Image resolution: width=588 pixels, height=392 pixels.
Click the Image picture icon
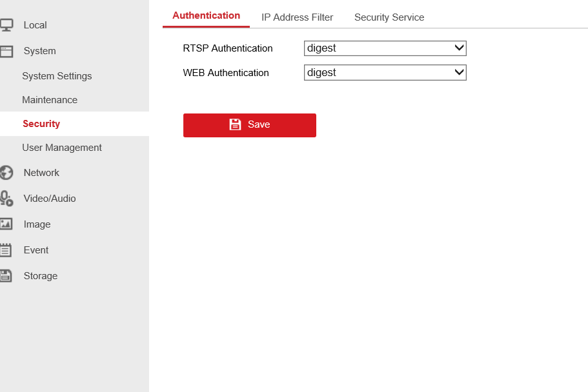(6, 224)
